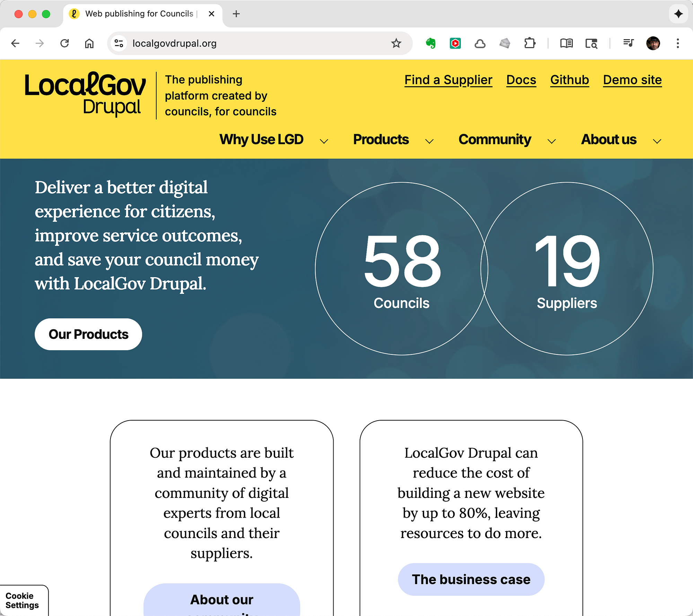Screen dimensions: 693x616
Task: Click the LocalGov Drupal logo
Action: [x=85, y=94]
